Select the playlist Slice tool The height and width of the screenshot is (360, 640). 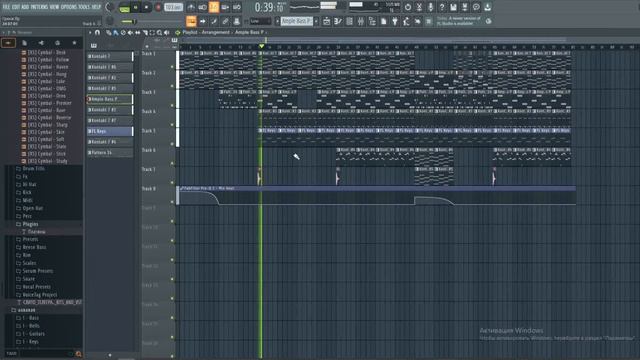point(145,32)
